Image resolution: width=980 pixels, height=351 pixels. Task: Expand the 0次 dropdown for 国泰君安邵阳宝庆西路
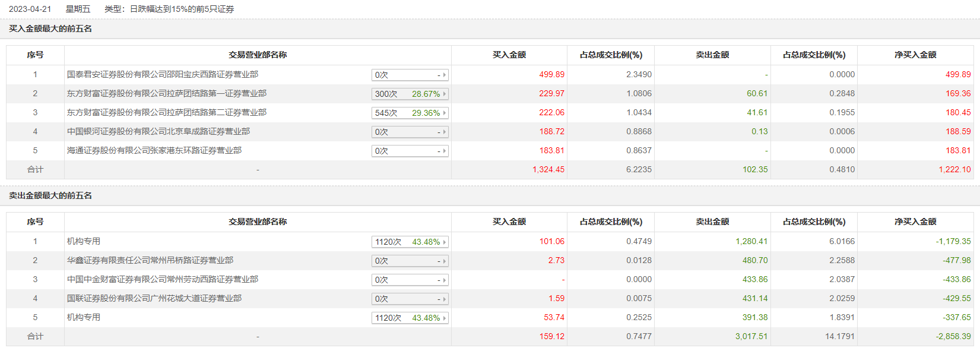[x=410, y=75]
